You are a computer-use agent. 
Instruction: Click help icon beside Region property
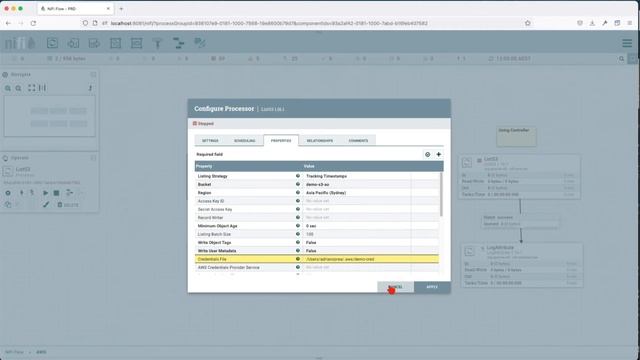(298, 192)
